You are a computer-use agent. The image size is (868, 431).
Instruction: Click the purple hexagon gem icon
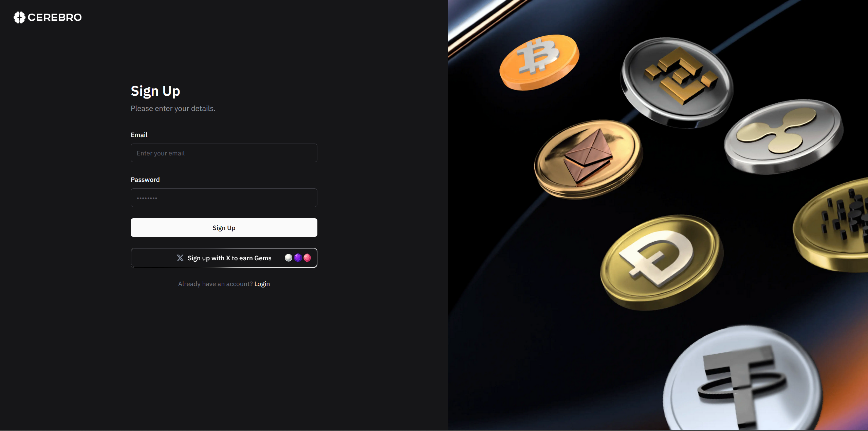298,258
